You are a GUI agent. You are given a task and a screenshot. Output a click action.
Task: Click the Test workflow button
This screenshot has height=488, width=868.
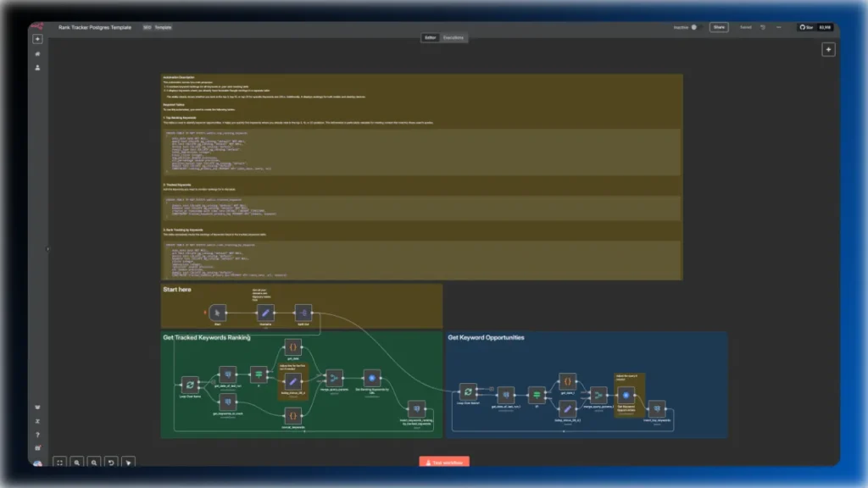click(444, 462)
